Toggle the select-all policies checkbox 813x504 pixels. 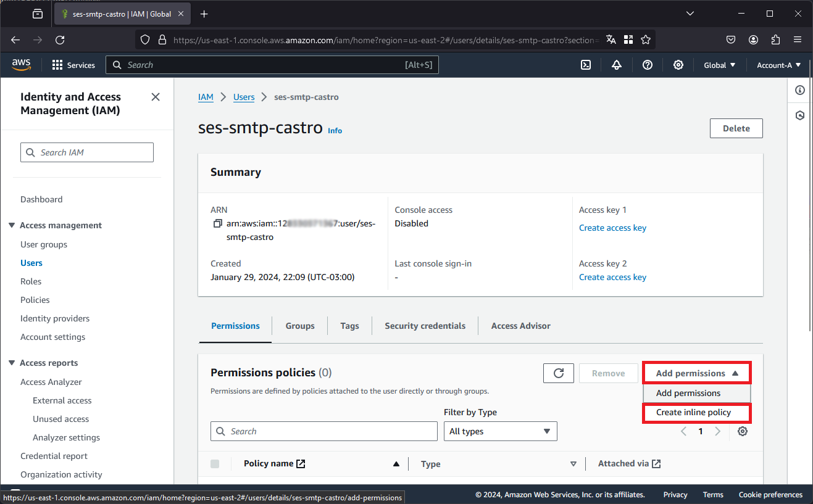(x=215, y=464)
